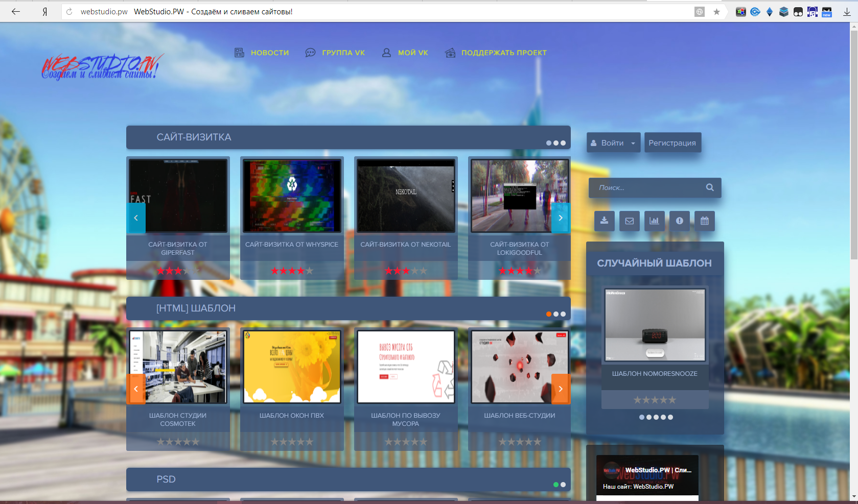858x504 pixels.
Task: Select first dot under Случайный шаблон card
Action: tap(642, 417)
